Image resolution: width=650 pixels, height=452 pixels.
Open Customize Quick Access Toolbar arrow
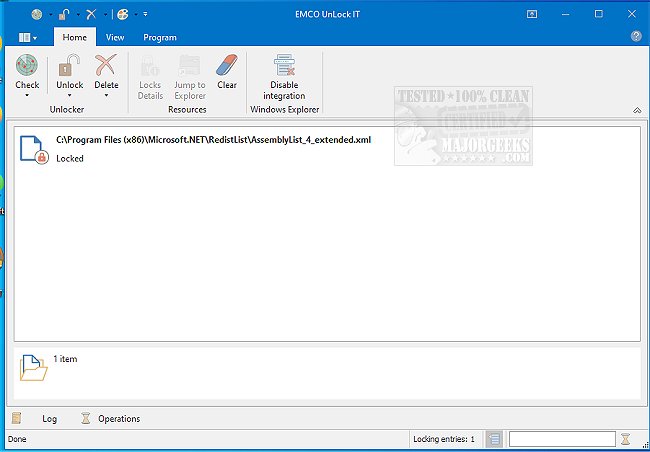coord(146,15)
